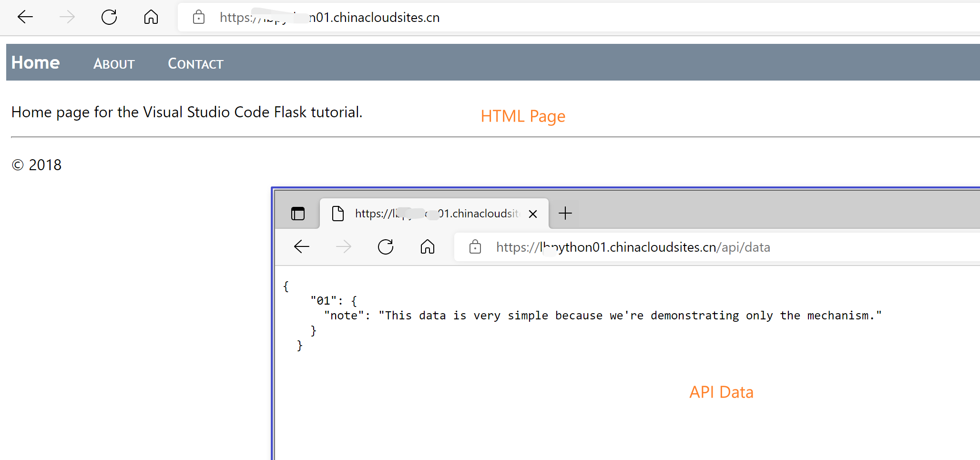Open a new tab with plus button
Image resolution: width=980 pixels, height=460 pixels.
[x=565, y=213]
